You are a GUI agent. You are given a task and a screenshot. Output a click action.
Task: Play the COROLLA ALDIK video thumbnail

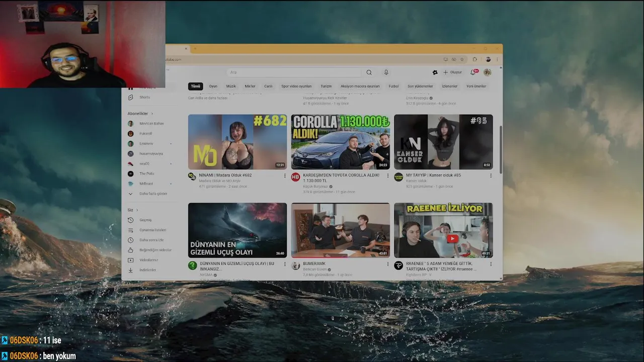tap(340, 142)
